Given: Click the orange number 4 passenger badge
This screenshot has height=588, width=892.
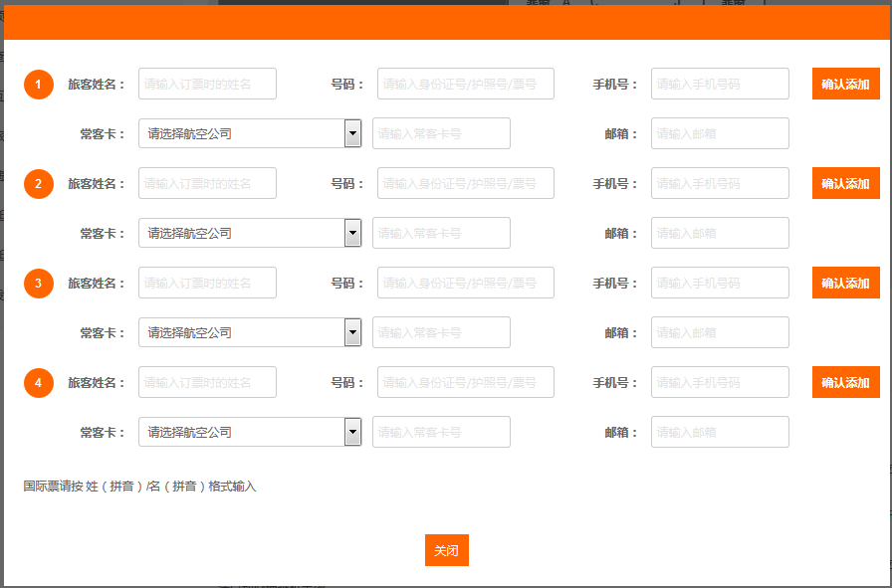Looking at the screenshot, I should coord(38,383).
